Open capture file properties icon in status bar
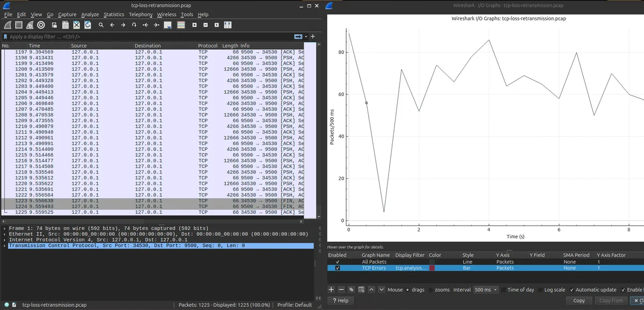 point(14,305)
